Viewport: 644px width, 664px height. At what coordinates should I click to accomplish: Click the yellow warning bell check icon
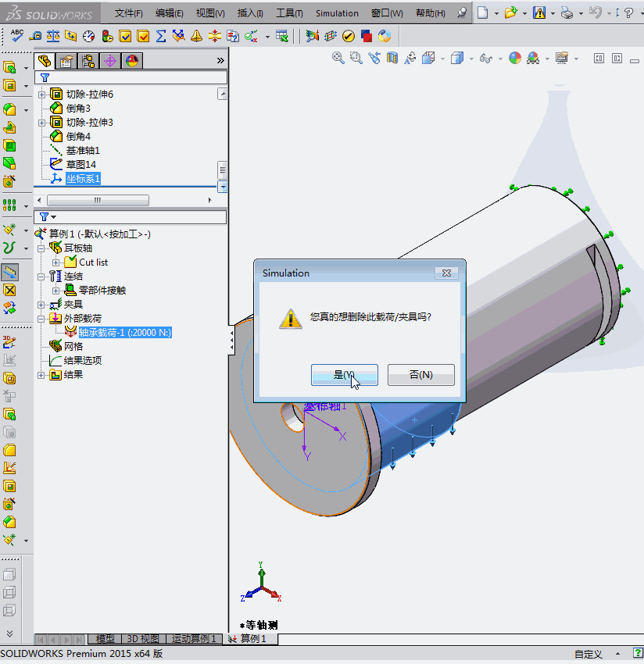click(197, 37)
